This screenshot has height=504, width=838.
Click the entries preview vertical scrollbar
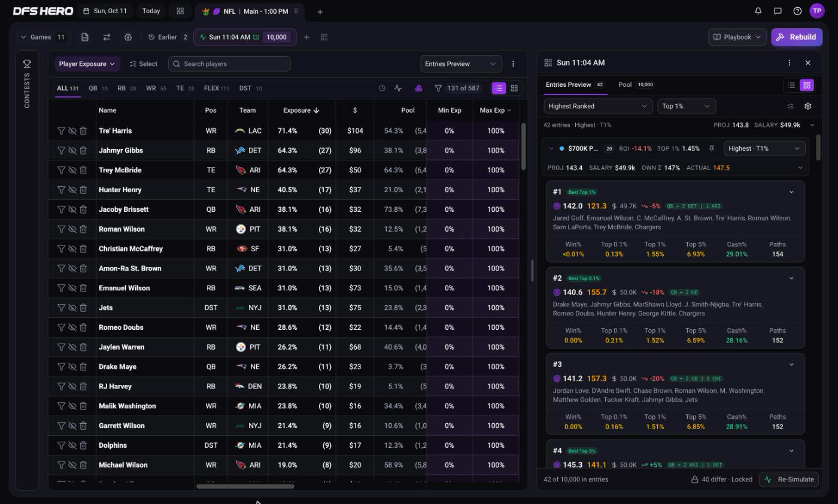pos(818,147)
